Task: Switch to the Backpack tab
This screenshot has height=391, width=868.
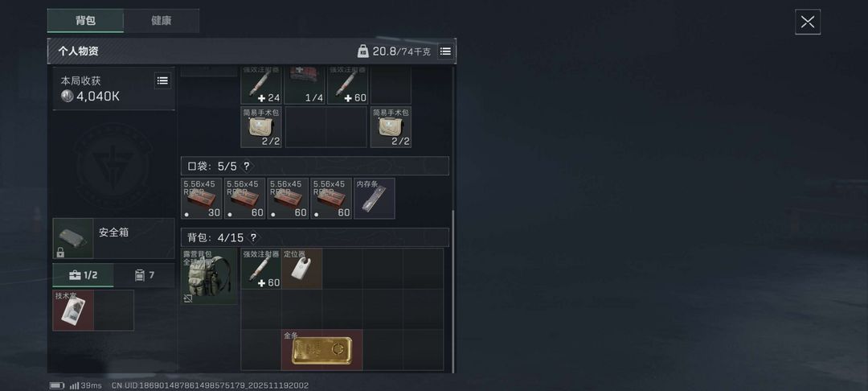Action: pyautogui.click(x=85, y=21)
